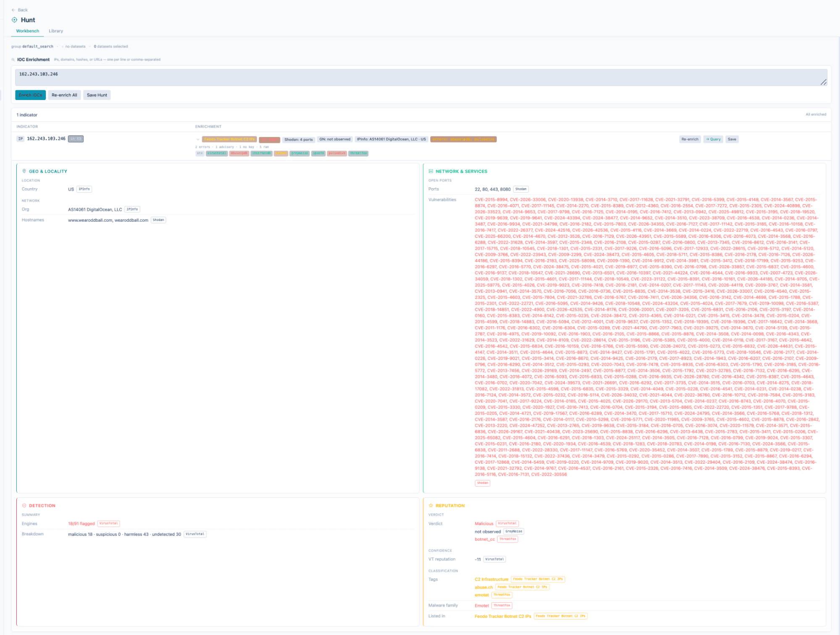
Task: Click the Reputation star icon
Action: pyautogui.click(x=431, y=505)
